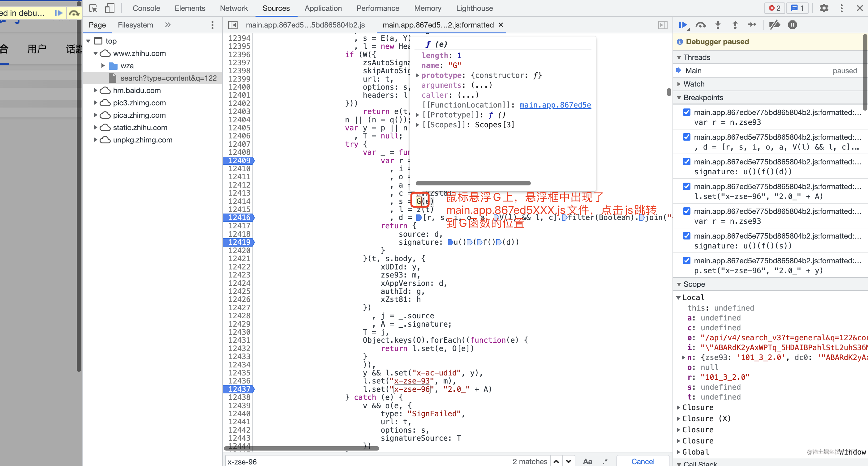Step into next function call
The width and height of the screenshot is (868, 466).
coord(718,25)
